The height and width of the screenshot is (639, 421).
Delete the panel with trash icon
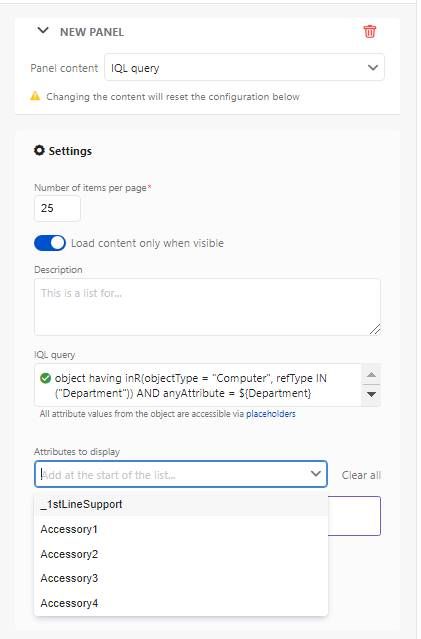click(x=370, y=31)
